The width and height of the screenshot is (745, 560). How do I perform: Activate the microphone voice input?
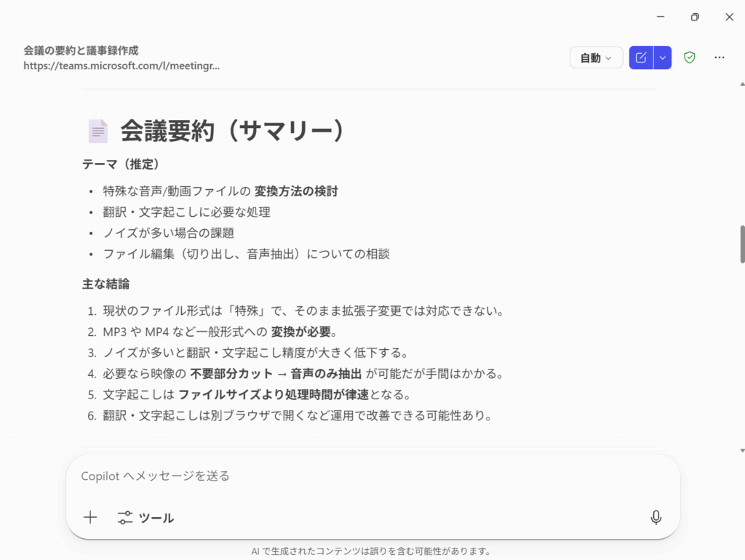click(656, 518)
